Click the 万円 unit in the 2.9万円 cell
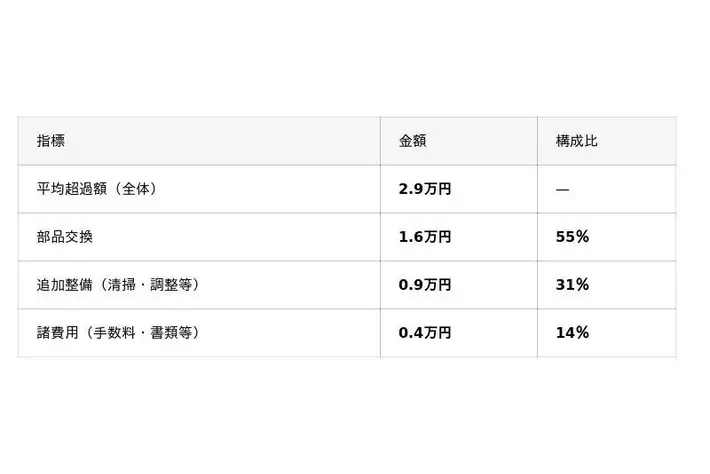 (438, 189)
